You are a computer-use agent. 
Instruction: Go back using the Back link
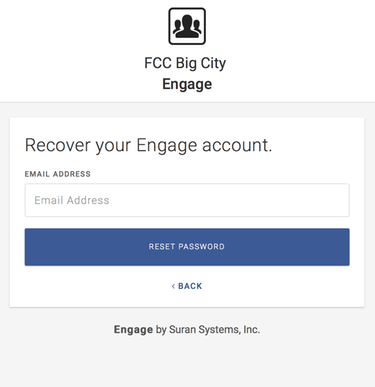(x=187, y=286)
